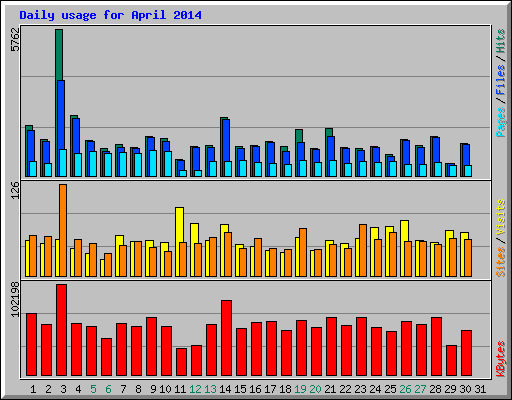Click the cyan 'Pages' legend label

pyautogui.click(x=501, y=122)
